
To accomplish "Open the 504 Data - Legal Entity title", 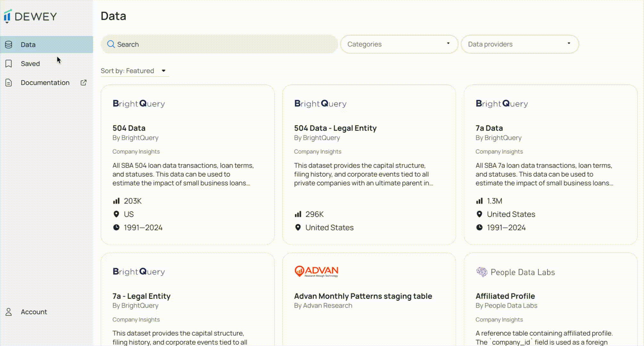I will tap(335, 128).
